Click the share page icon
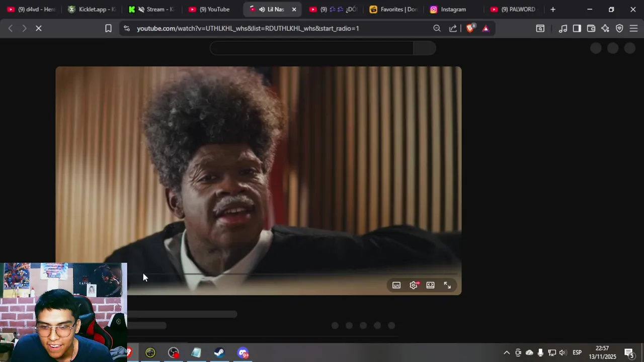 [453, 29]
